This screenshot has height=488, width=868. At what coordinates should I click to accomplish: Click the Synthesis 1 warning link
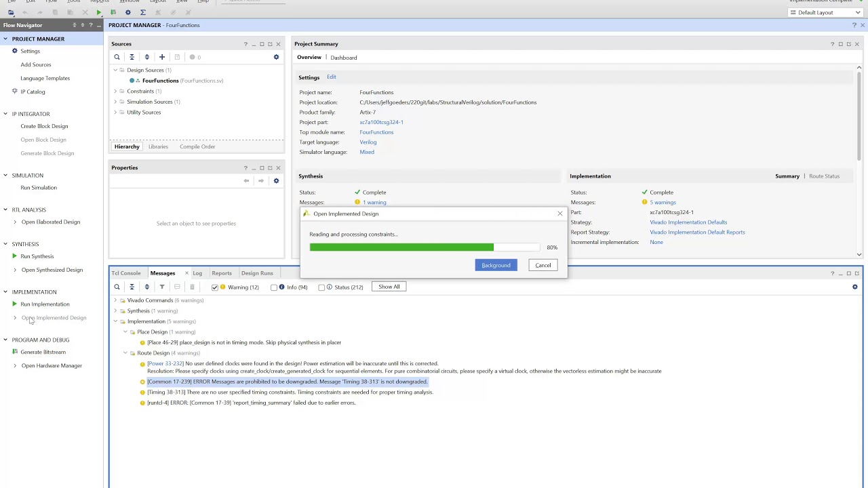point(374,202)
